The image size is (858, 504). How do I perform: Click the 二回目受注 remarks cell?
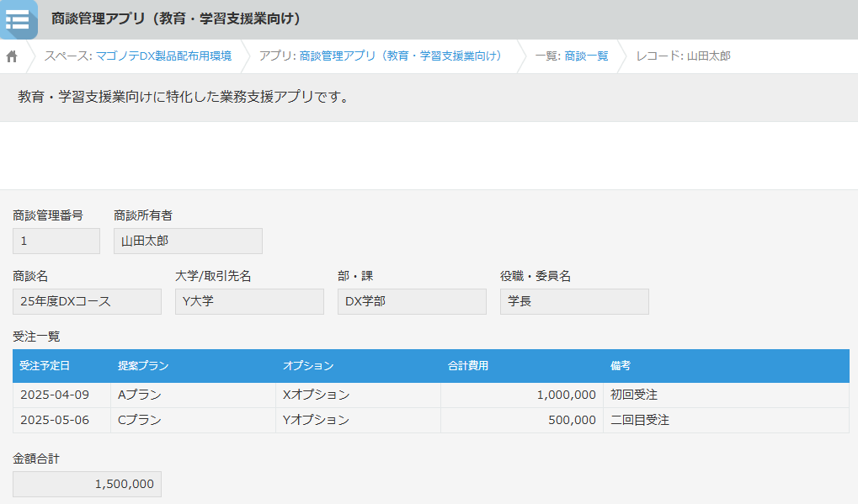click(x=726, y=421)
